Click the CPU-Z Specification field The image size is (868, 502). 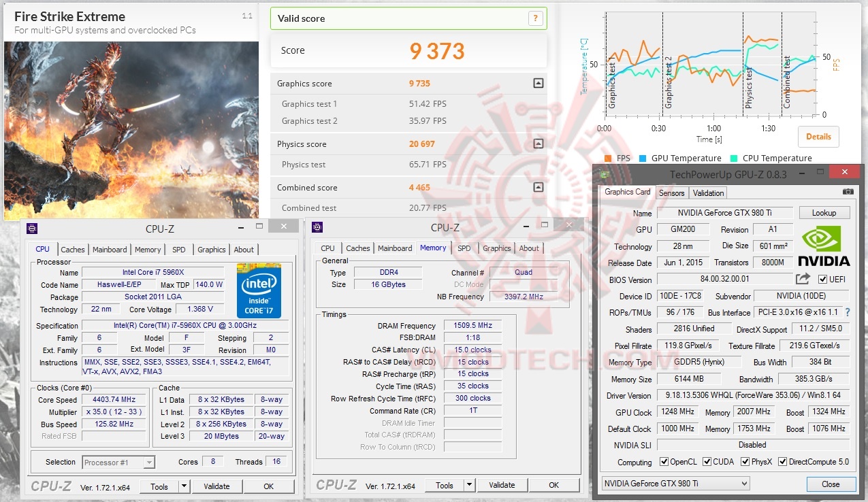coord(185,326)
